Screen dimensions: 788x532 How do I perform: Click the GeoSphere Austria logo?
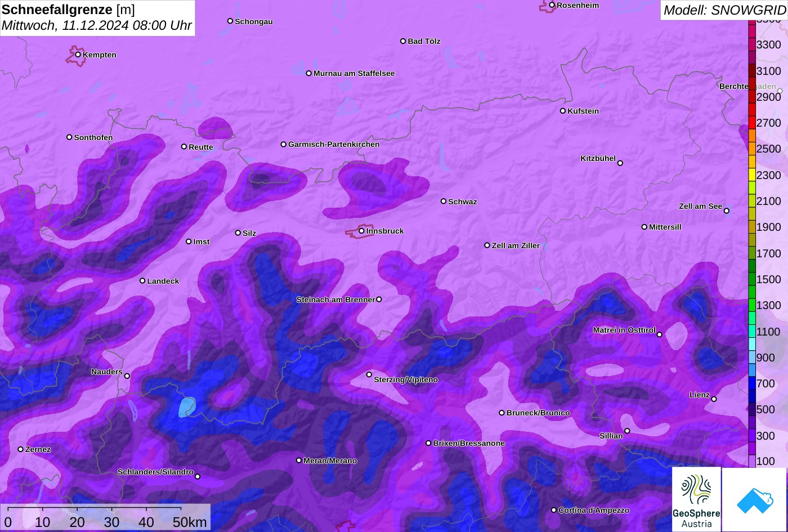click(696, 499)
